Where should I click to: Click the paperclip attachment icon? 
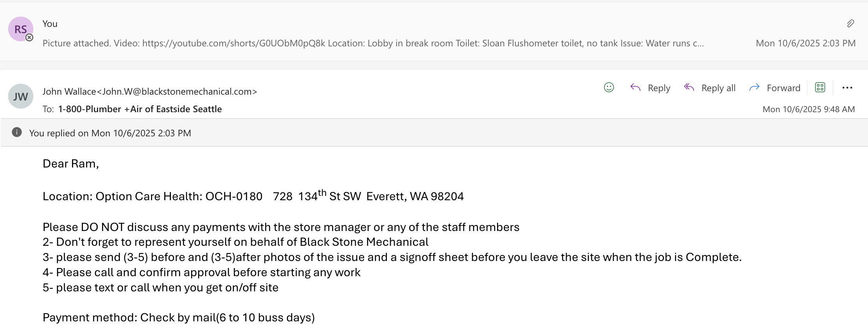[850, 24]
